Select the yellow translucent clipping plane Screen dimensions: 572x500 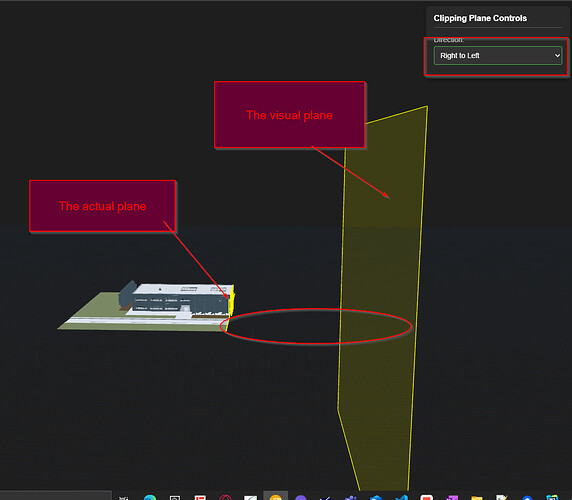point(381,292)
